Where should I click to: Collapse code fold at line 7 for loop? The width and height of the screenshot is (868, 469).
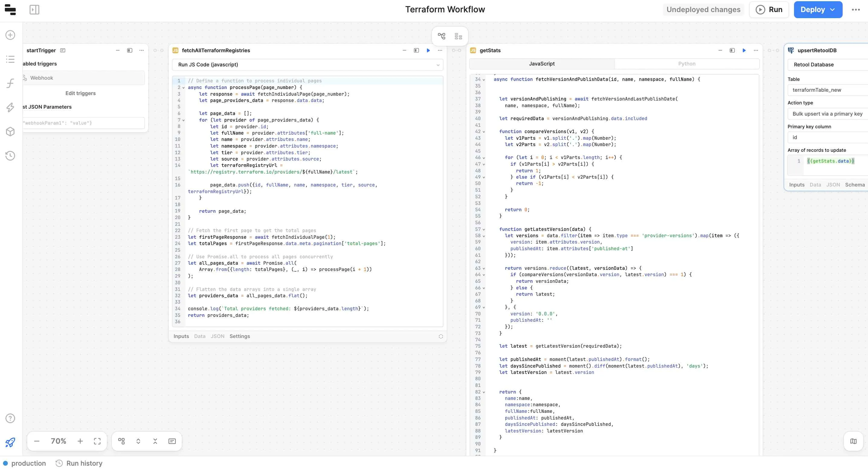(x=184, y=120)
